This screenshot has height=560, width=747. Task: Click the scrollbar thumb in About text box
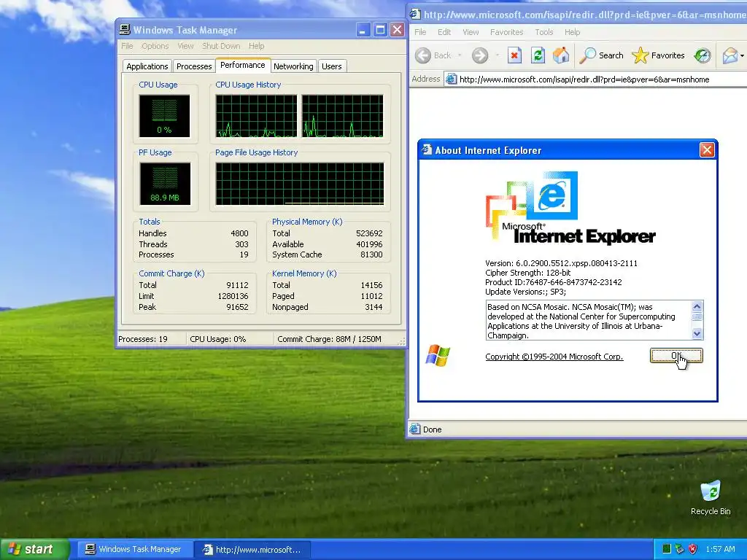click(x=697, y=316)
